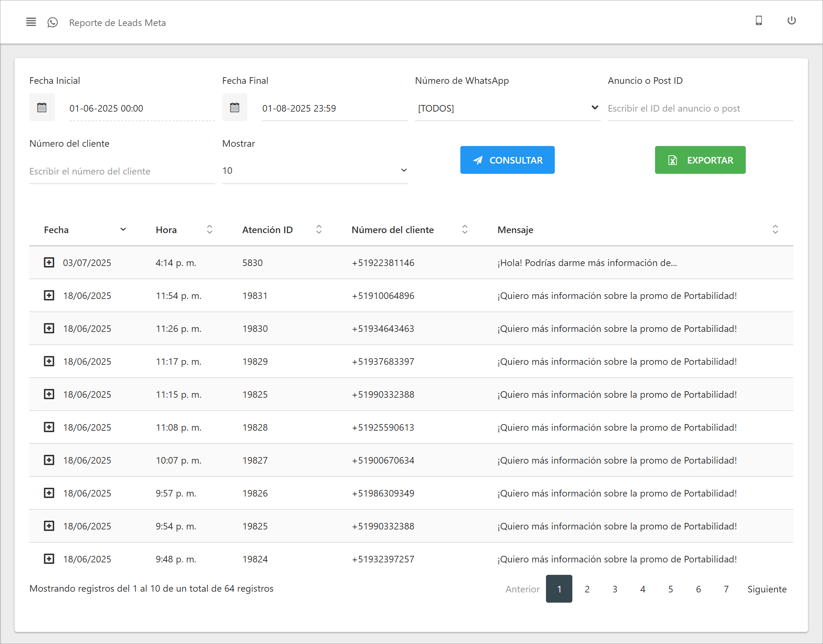
Task: Open the hamburger menu icon
Action: click(x=31, y=22)
